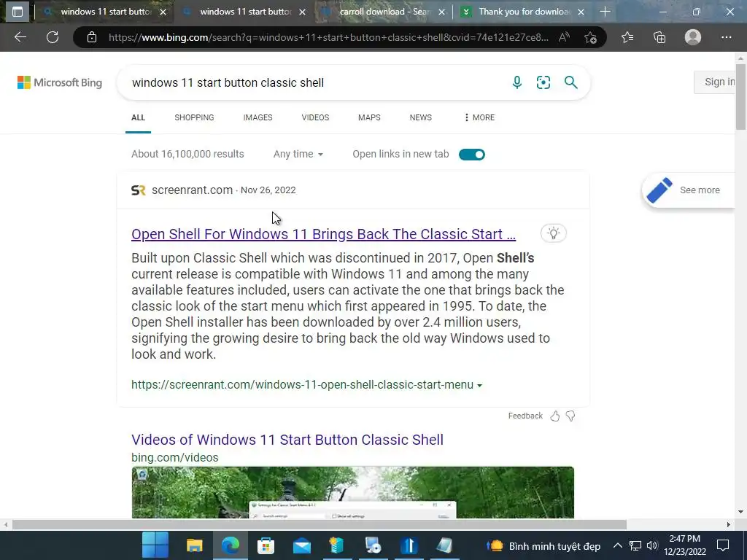This screenshot has width=747, height=560.
Task: Open a new browser tab
Action: coord(605,12)
